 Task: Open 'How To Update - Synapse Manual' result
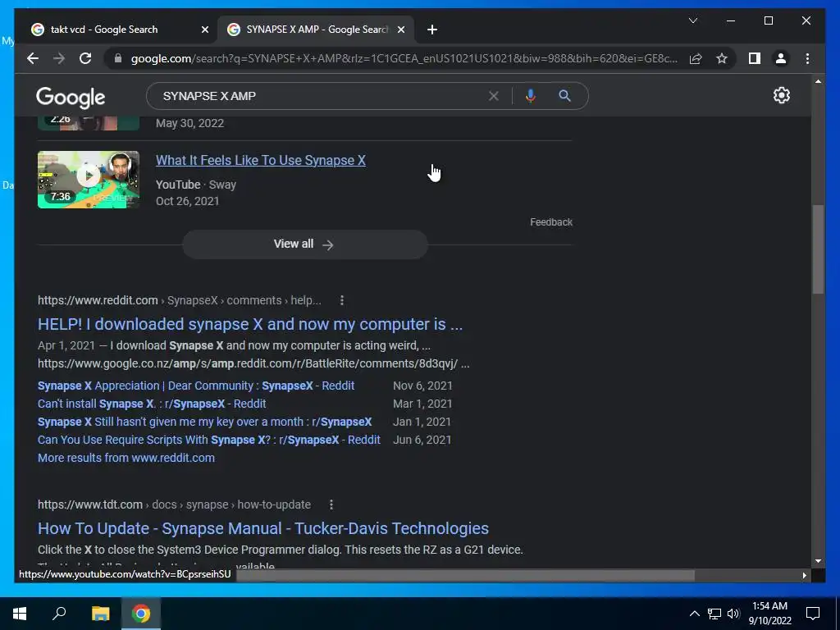pos(263,528)
